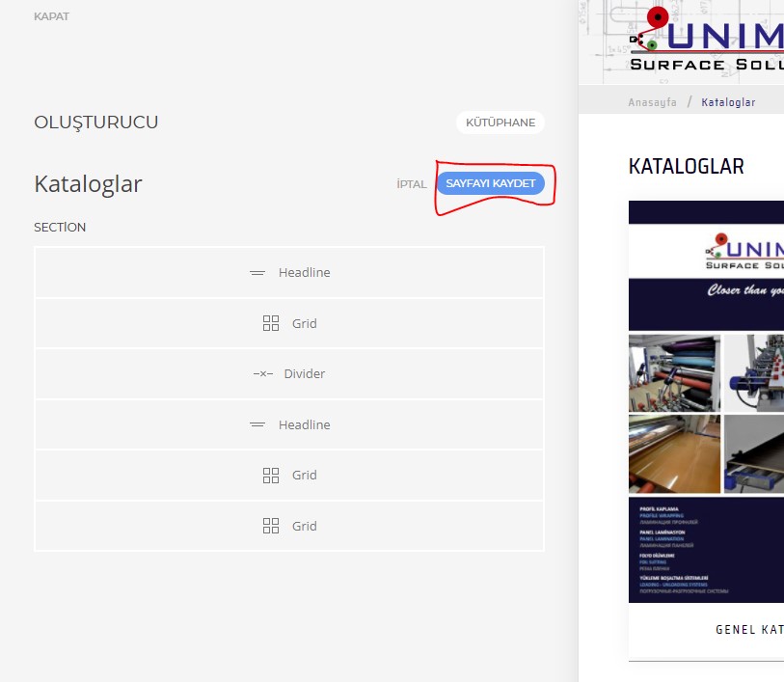Click the Unimak logo in site header
Image resolution: width=784 pixels, height=682 pixels.
click(706, 39)
